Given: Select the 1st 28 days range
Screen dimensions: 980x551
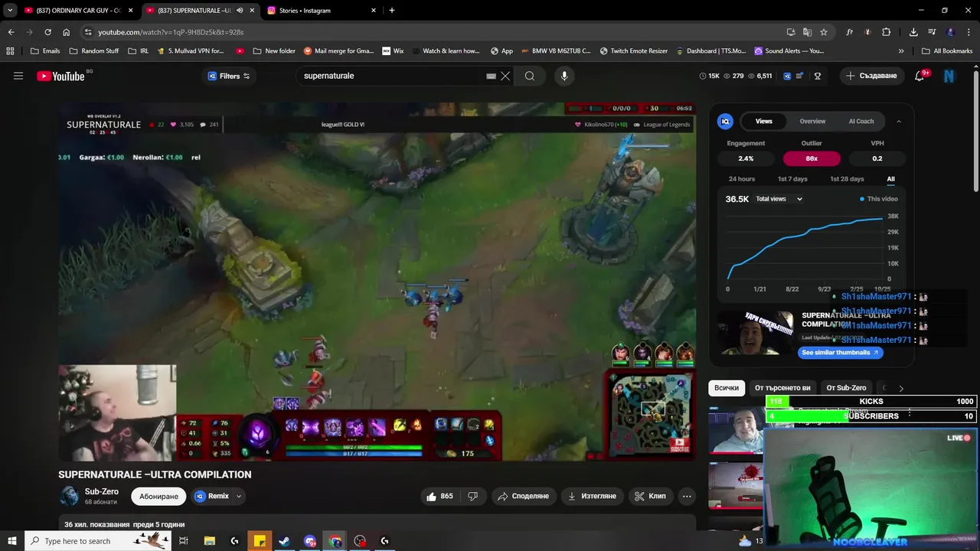Looking at the screenshot, I should pos(847,179).
